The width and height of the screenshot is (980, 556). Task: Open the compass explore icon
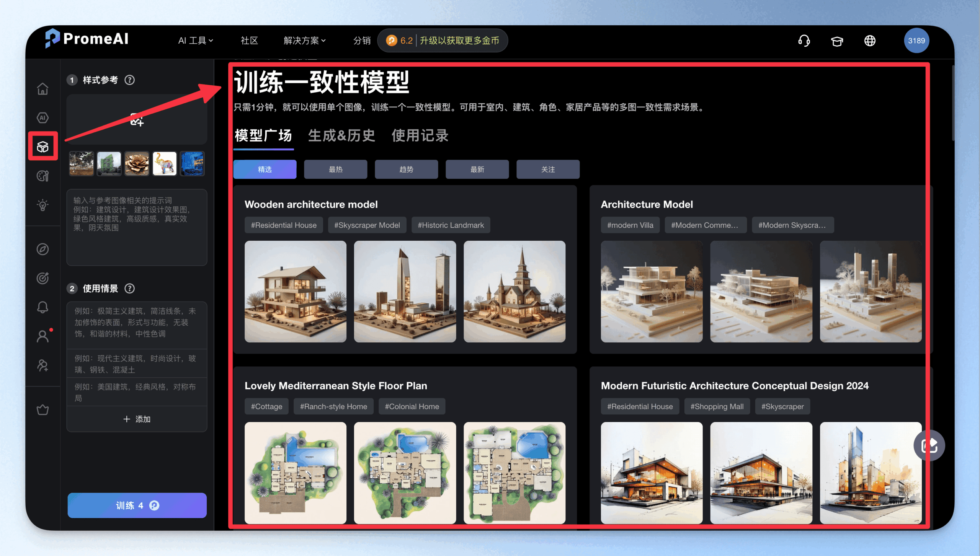pyautogui.click(x=42, y=249)
